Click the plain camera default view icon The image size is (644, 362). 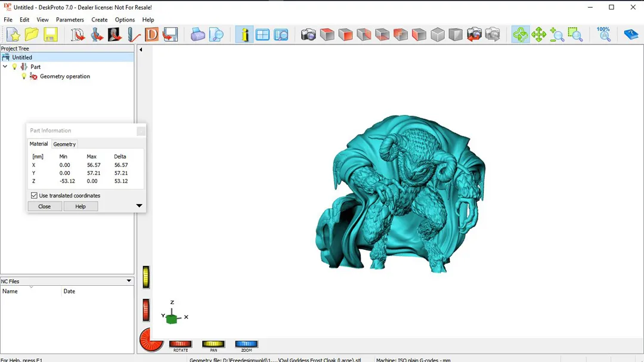pos(308,35)
